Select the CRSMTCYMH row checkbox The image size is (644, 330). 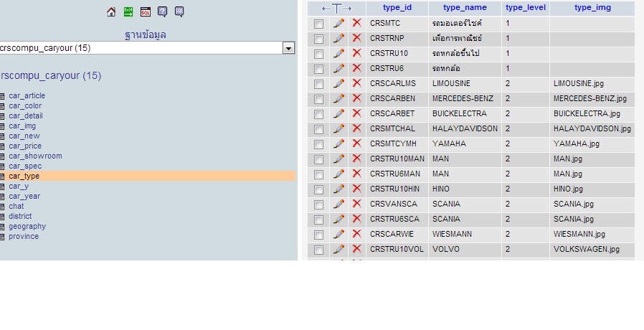[318, 144]
